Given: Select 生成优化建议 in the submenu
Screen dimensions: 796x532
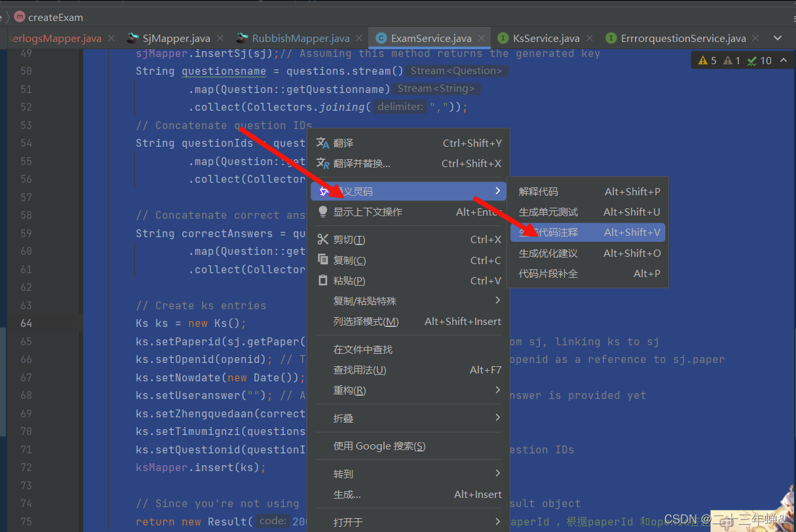Looking at the screenshot, I should click(x=588, y=253).
